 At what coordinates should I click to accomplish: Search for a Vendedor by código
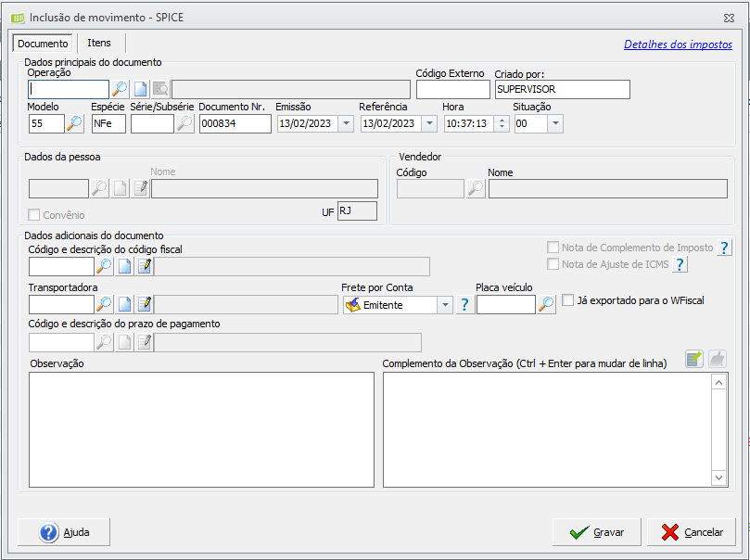[476, 188]
